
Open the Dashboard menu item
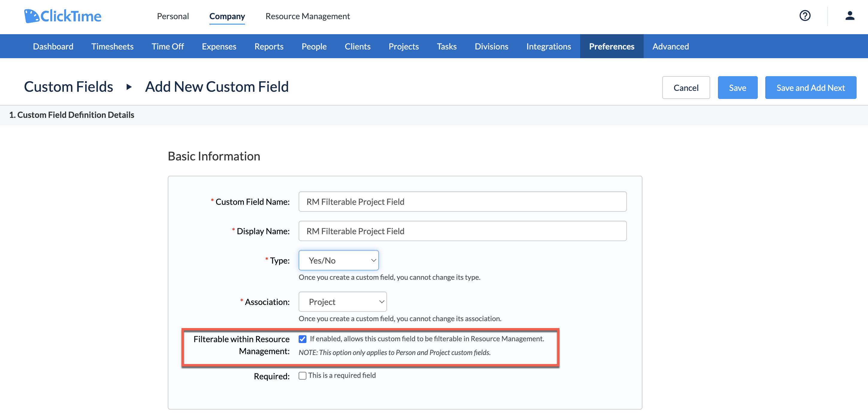(53, 46)
